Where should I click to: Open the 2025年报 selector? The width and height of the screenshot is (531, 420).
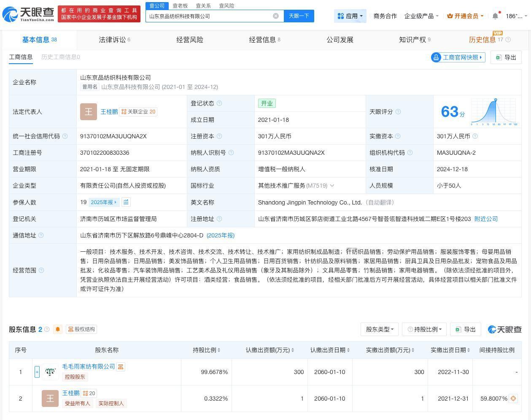(x=104, y=202)
